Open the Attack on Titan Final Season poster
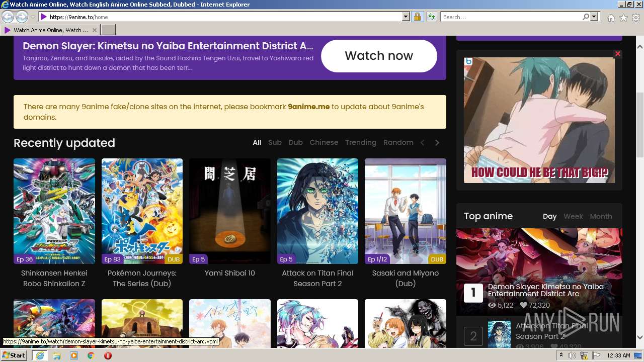 (x=317, y=211)
